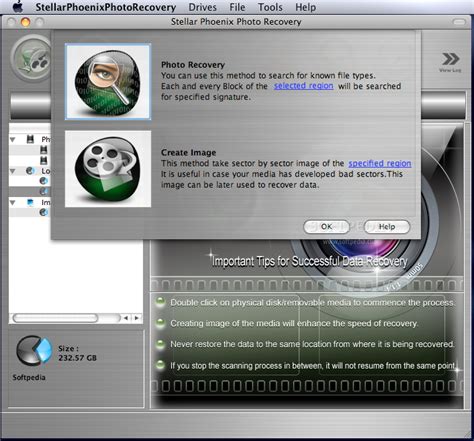Collapse the 'Ph' physical drives group
The image size is (474, 441).
coord(13,139)
